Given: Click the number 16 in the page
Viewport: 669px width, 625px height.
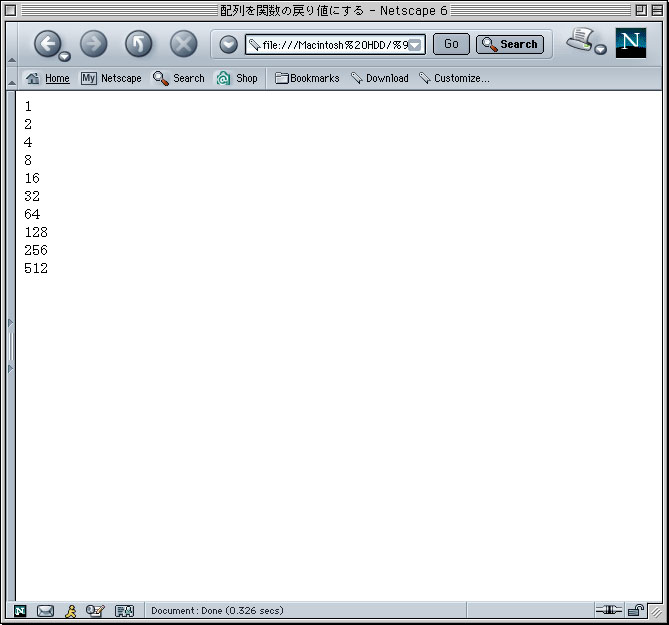Looking at the screenshot, I should tap(32, 178).
